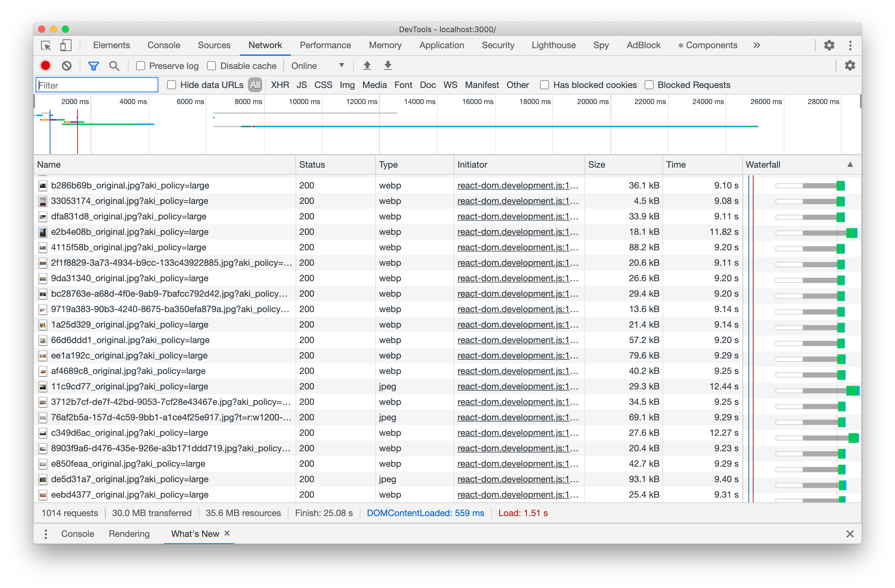Click the Import HAR upload arrow icon
Viewport: 895px width, 588px height.
pos(367,66)
